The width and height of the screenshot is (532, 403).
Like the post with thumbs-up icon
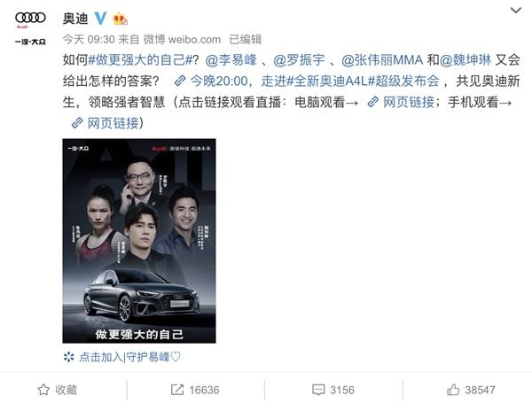[x=453, y=390]
